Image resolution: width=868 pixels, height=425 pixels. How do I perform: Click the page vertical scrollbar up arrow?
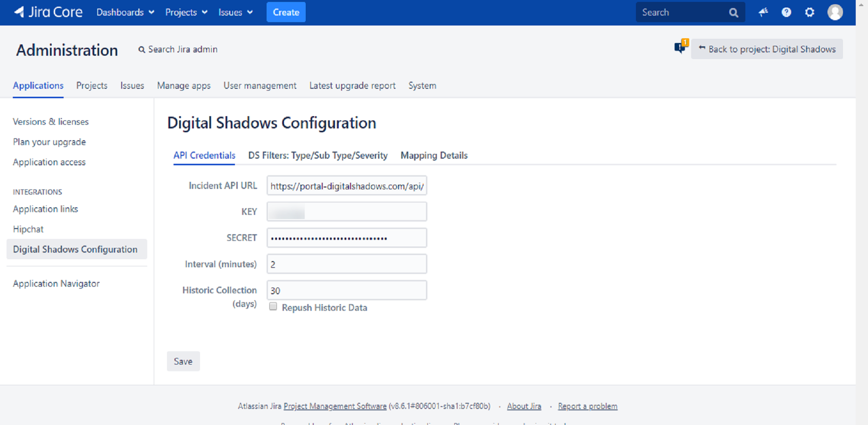862,4
